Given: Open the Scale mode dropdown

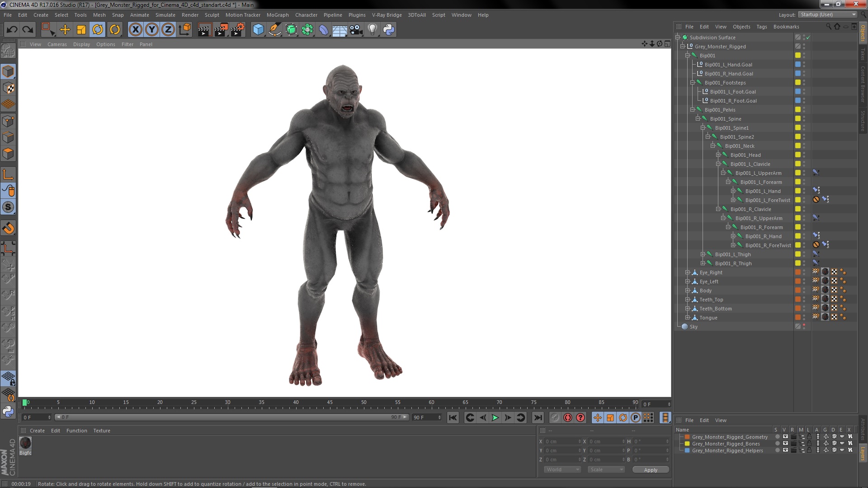Looking at the screenshot, I should pos(606,470).
